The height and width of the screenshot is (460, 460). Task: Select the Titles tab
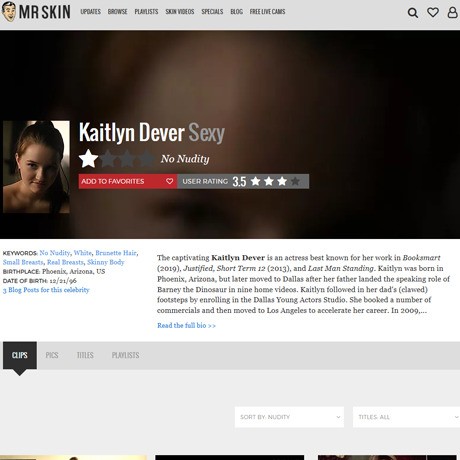click(x=85, y=355)
